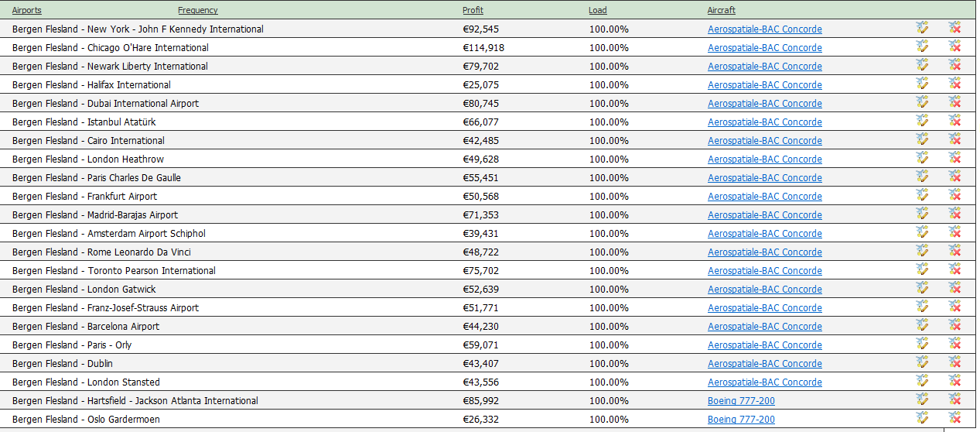Open Concorde link for Toronto Pearson route
Viewport: 980px width, 432px height.
(x=765, y=271)
